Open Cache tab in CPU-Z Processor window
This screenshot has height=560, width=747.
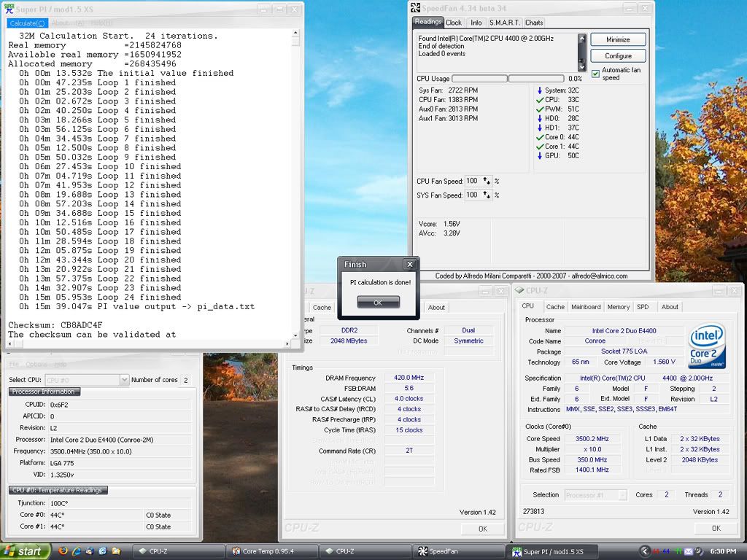pos(555,307)
